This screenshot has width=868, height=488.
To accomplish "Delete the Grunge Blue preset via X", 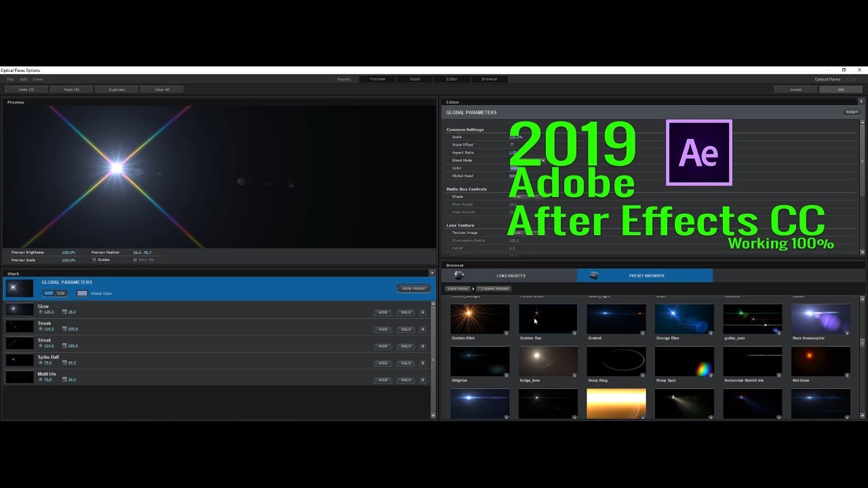I will point(710,333).
